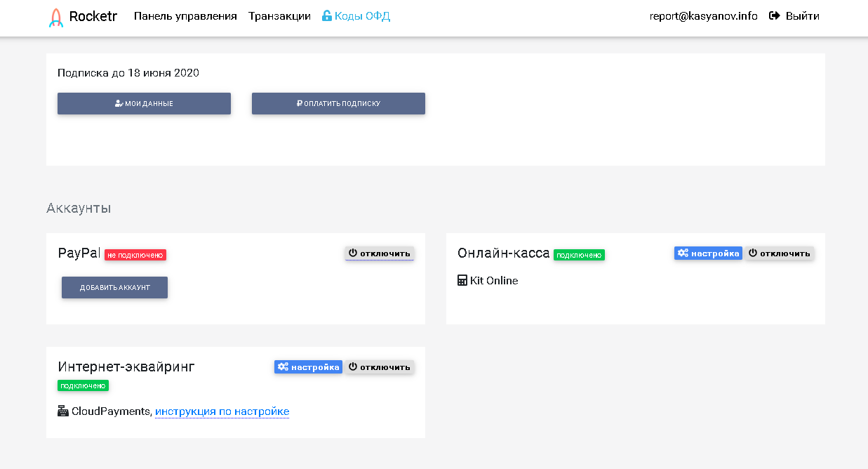Click the sign-out arrow icon next to Выйти

(x=775, y=16)
